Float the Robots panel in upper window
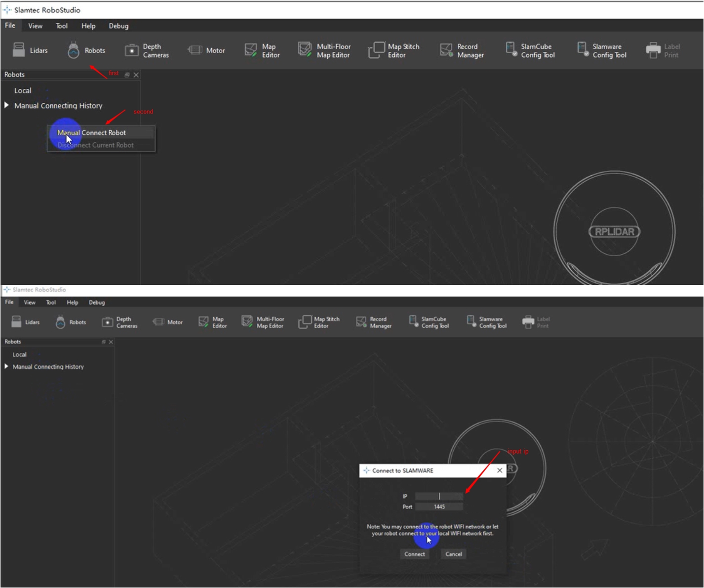 (x=127, y=75)
